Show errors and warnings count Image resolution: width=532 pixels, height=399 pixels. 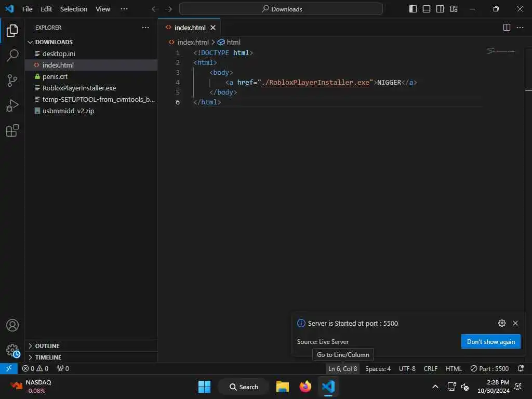pyautogui.click(x=35, y=368)
